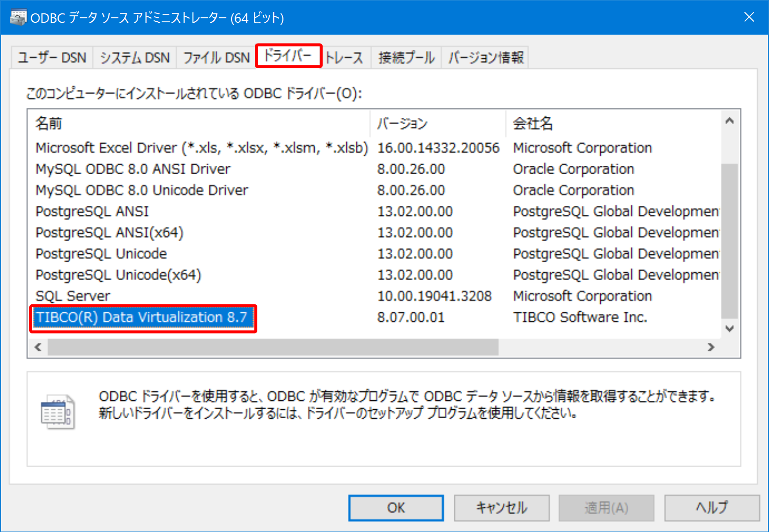Click version 8.00.26.00 in MySQL ANSI row
Screen dimensions: 769x532
(x=411, y=169)
